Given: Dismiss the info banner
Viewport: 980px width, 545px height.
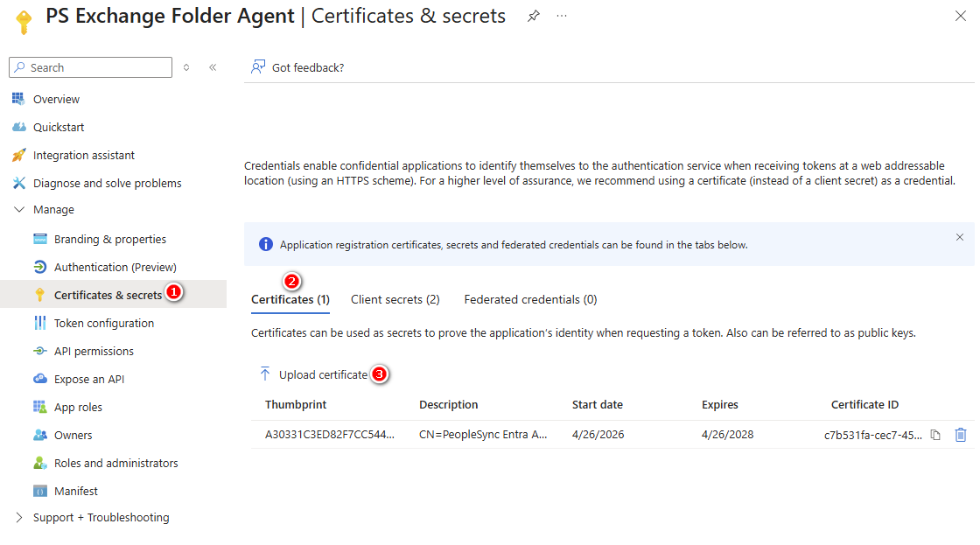Looking at the screenshot, I should 959,237.
